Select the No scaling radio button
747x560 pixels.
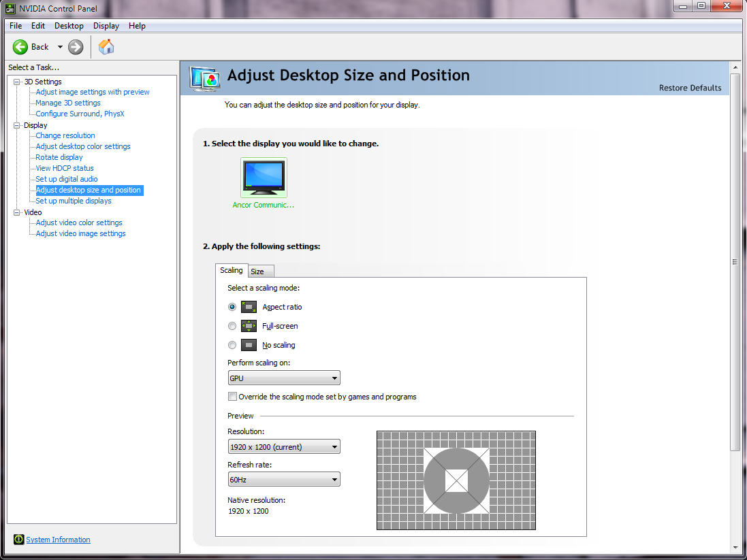[232, 345]
